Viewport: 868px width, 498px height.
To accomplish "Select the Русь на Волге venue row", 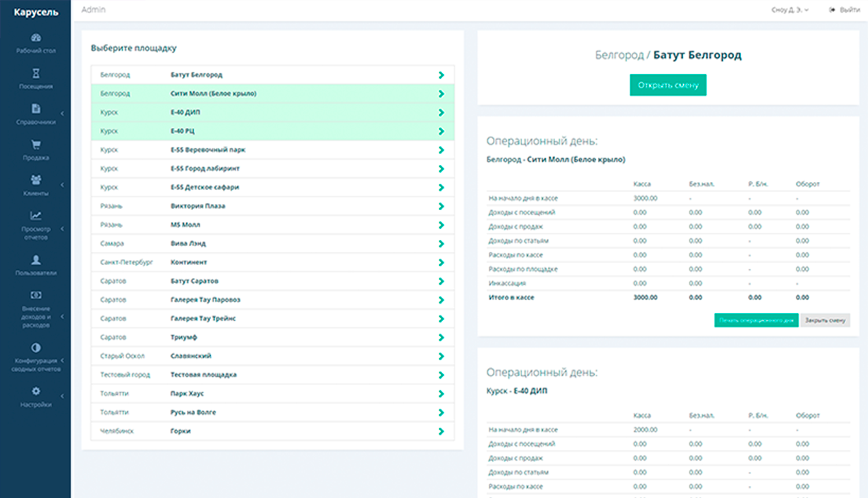I will (x=272, y=412).
